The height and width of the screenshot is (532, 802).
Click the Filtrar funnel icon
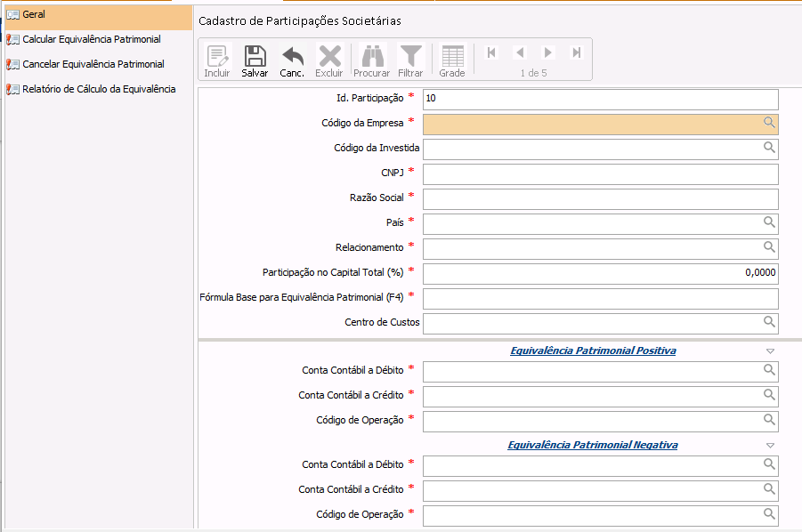click(410, 60)
